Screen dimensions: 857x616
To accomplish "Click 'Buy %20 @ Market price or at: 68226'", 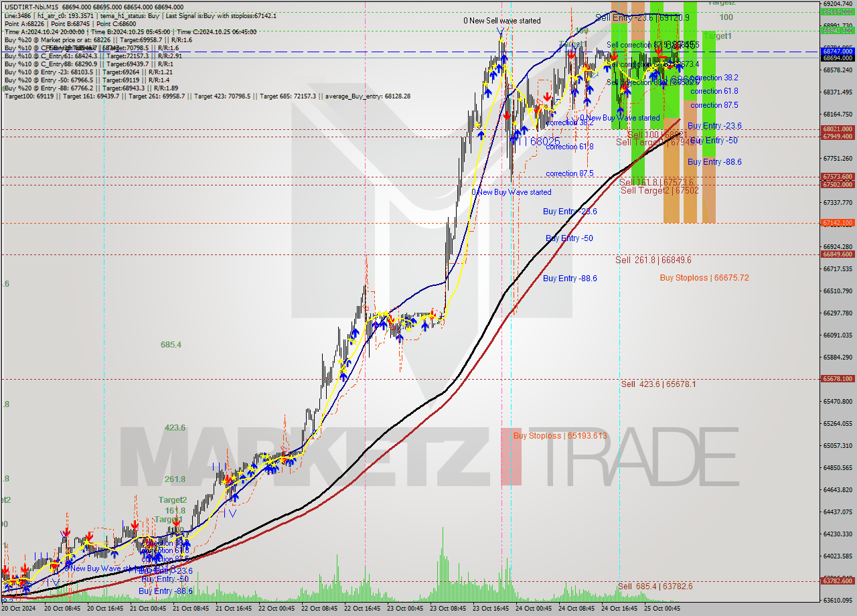I will pos(98,40).
